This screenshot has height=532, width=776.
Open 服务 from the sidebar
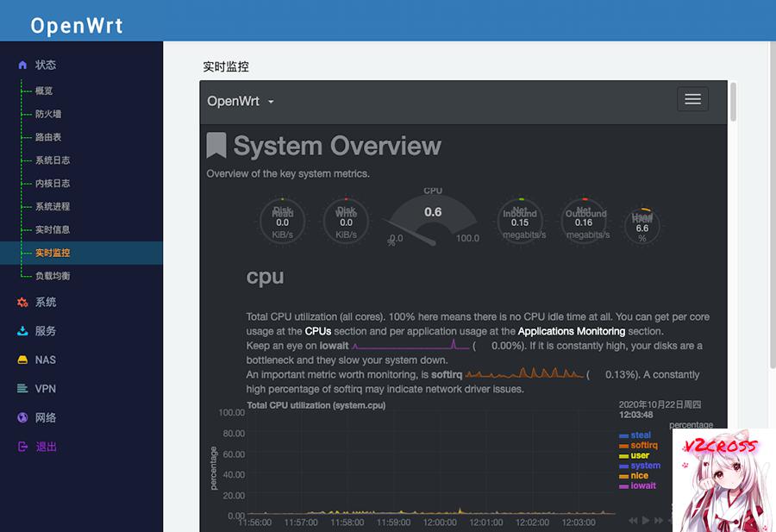(x=22, y=330)
